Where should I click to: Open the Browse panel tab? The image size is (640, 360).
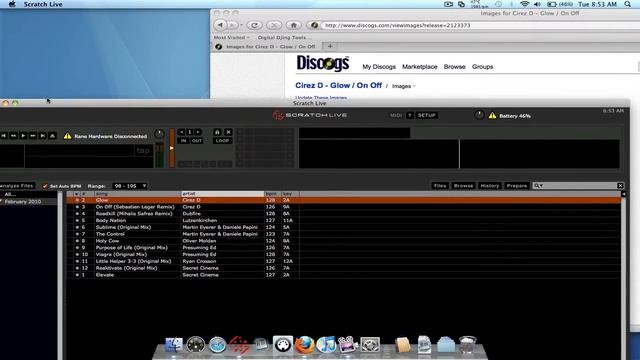(463, 186)
